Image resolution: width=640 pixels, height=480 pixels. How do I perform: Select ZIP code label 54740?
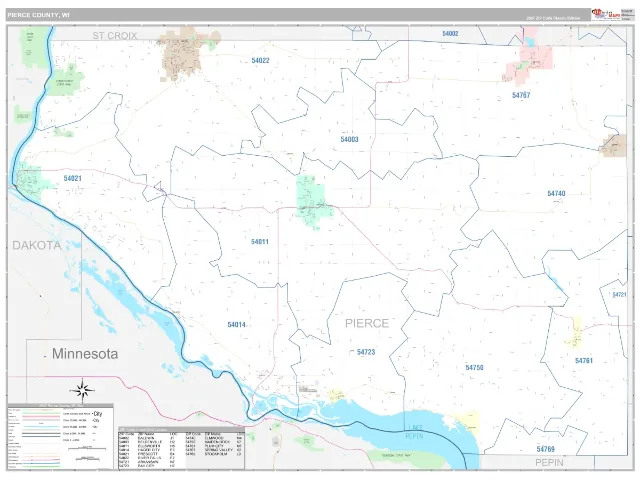click(556, 193)
